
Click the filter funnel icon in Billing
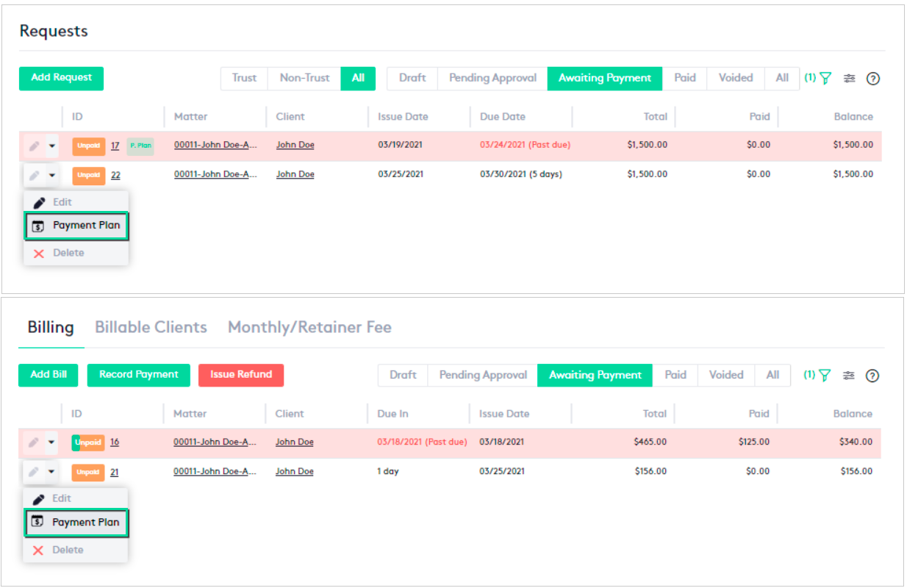[x=825, y=376]
